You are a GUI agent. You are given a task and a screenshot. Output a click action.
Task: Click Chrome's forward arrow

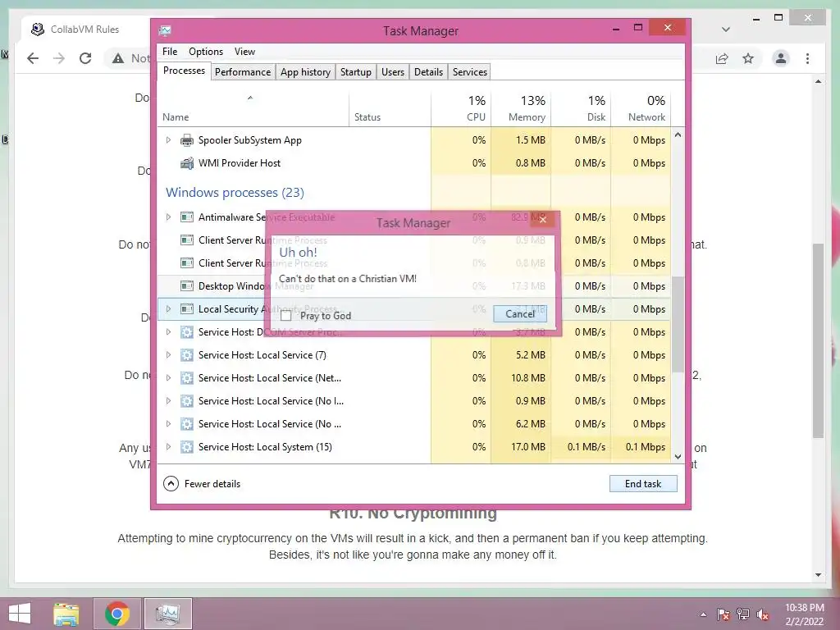pyautogui.click(x=59, y=58)
